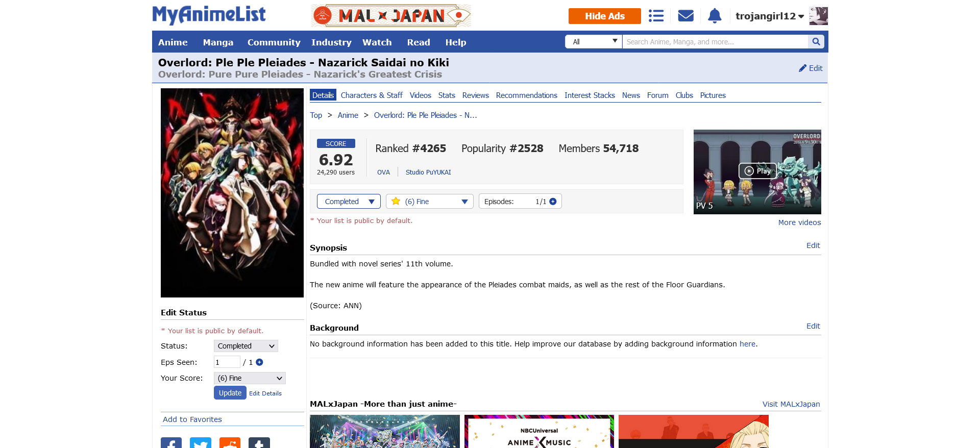Open the All search category dropdown

[x=594, y=42]
